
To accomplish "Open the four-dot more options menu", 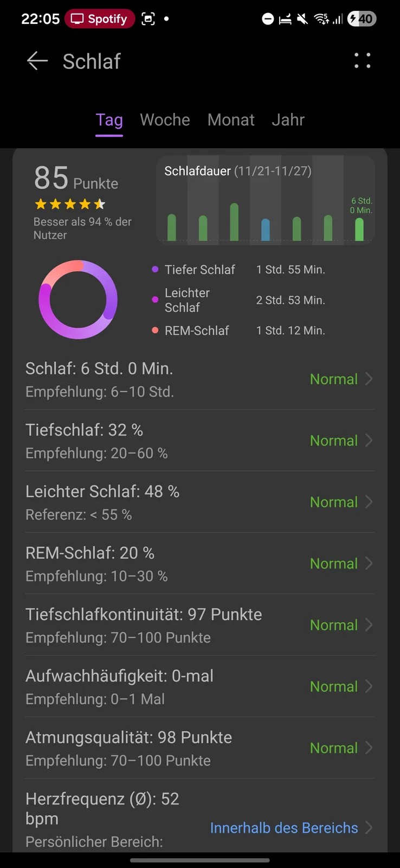I will point(362,61).
